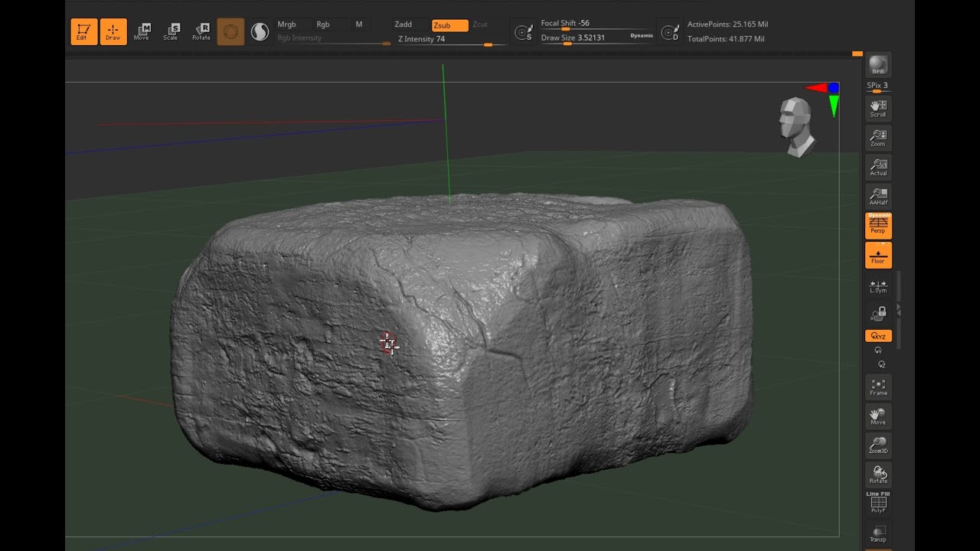Select the Scale transform tool

pyautogui.click(x=171, y=31)
